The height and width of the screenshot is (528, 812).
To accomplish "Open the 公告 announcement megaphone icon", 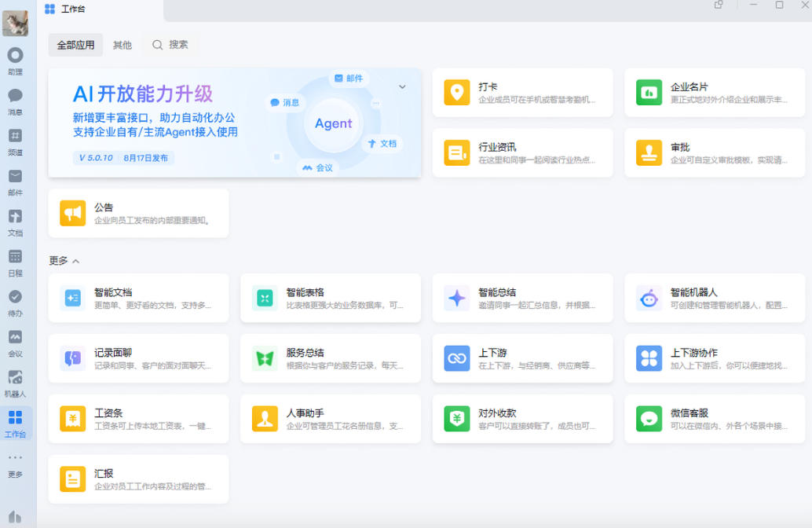I will [72, 213].
